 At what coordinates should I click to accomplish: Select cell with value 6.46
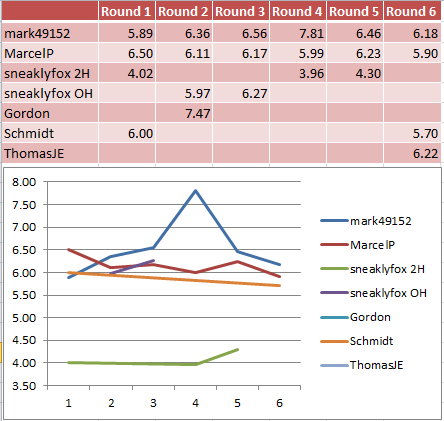[355, 33]
